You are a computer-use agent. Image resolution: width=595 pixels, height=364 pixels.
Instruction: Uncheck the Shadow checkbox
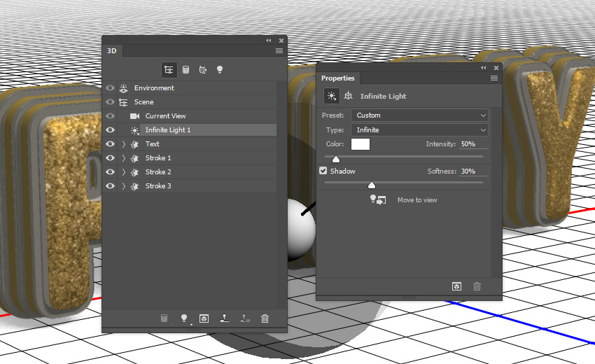pyautogui.click(x=323, y=171)
